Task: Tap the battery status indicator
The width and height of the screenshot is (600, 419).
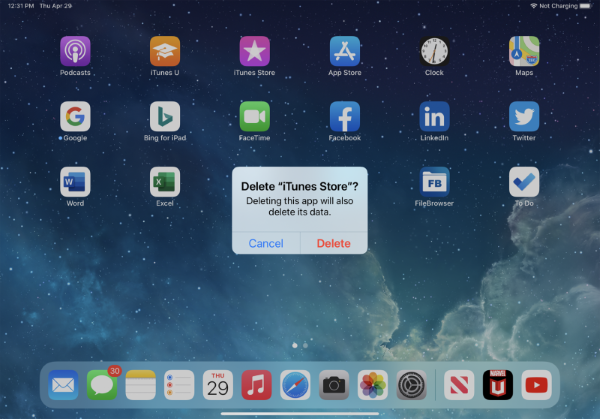Action: (x=585, y=6)
